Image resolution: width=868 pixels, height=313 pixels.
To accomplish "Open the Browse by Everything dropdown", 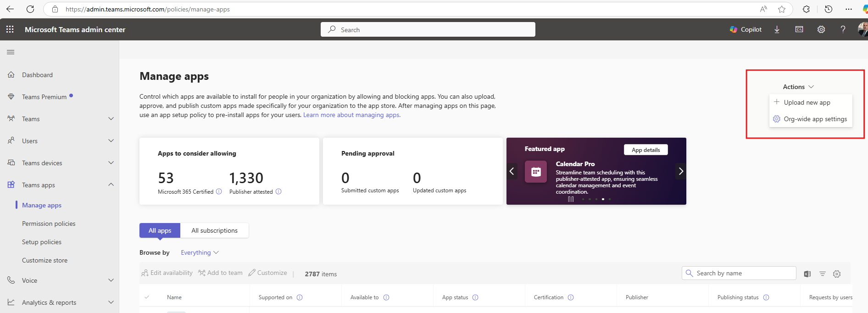I will point(200,253).
